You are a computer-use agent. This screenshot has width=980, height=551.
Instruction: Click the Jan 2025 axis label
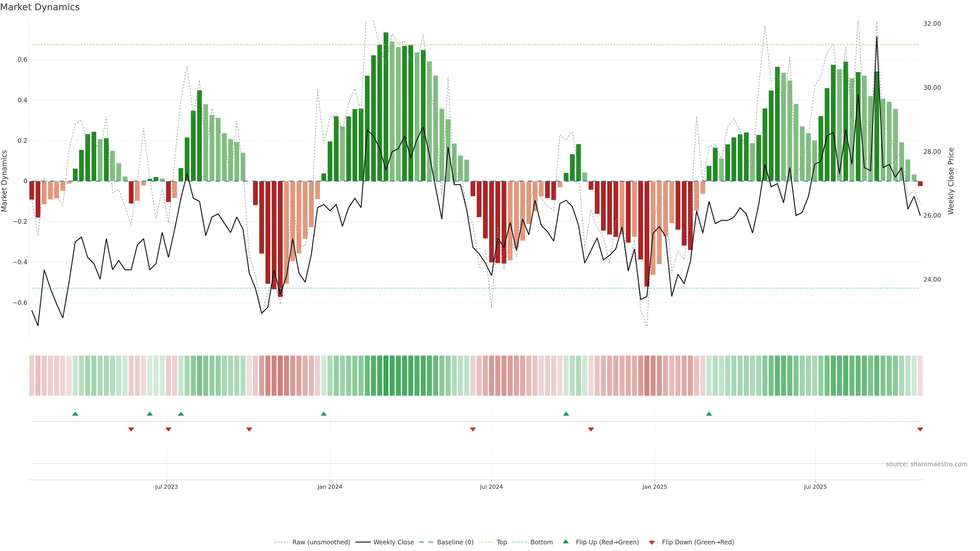pos(654,487)
